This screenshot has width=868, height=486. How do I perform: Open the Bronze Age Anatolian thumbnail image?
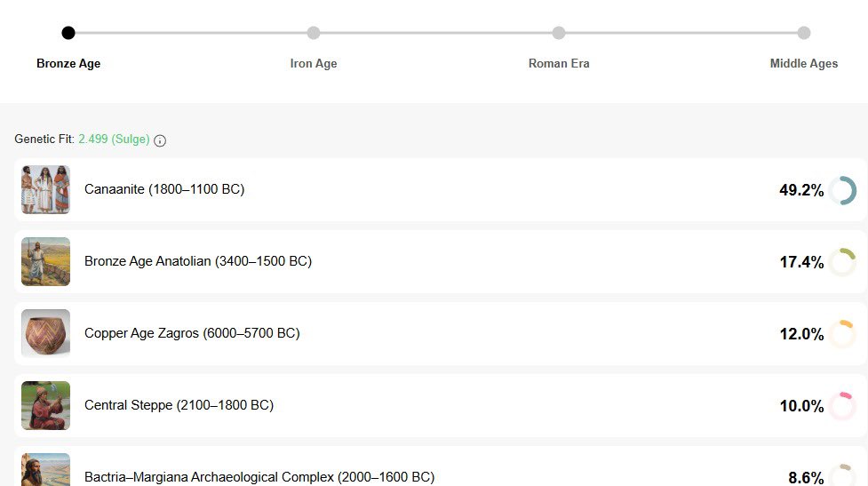46,262
